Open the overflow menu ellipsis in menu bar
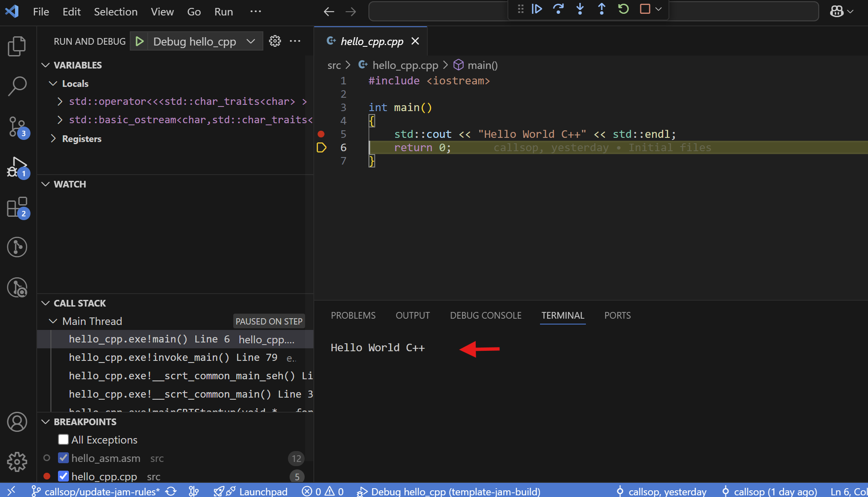Viewport: 868px width, 497px height. click(x=255, y=12)
